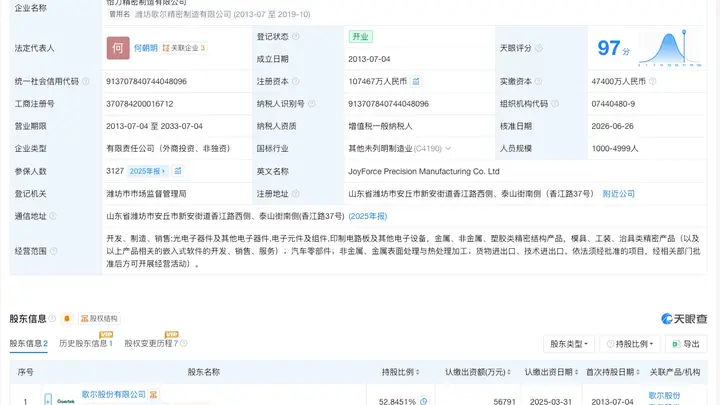The image size is (720, 405).
Task: Sort by 认缴出资额(万元) column header
Action: coord(478,372)
